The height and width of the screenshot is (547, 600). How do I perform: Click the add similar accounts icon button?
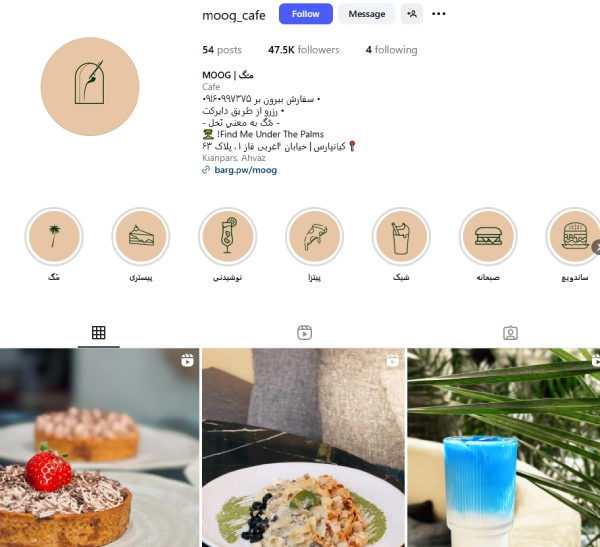[x=412, y=14]
